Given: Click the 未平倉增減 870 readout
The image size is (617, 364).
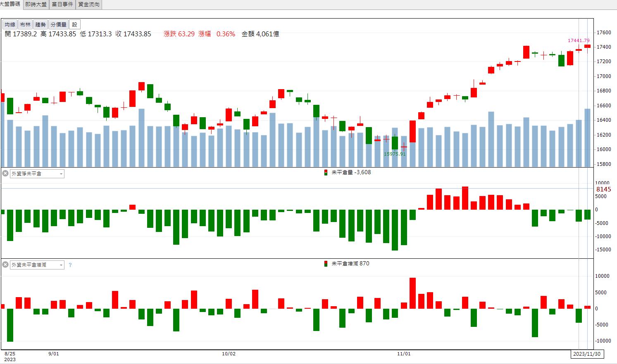Looking at the screenshot, I should (350, 264).
